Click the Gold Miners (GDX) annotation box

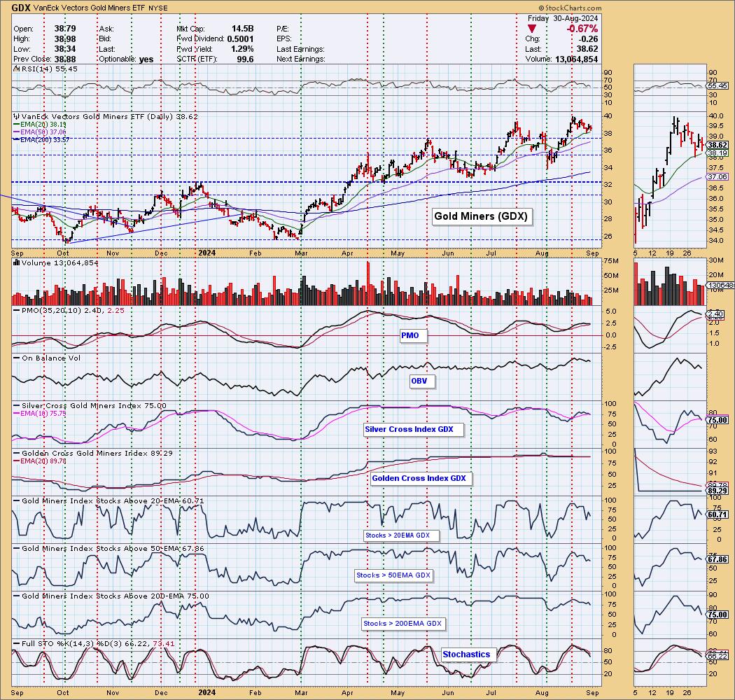tap(481, 216)
